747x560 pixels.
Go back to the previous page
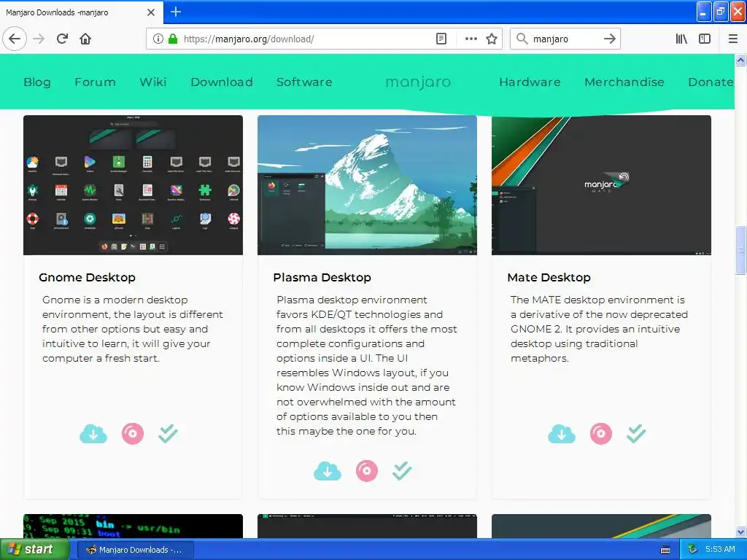click(15, 39)
